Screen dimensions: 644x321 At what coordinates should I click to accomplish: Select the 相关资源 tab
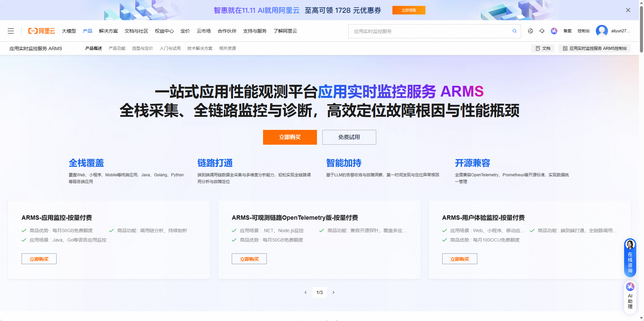(228, 48)
